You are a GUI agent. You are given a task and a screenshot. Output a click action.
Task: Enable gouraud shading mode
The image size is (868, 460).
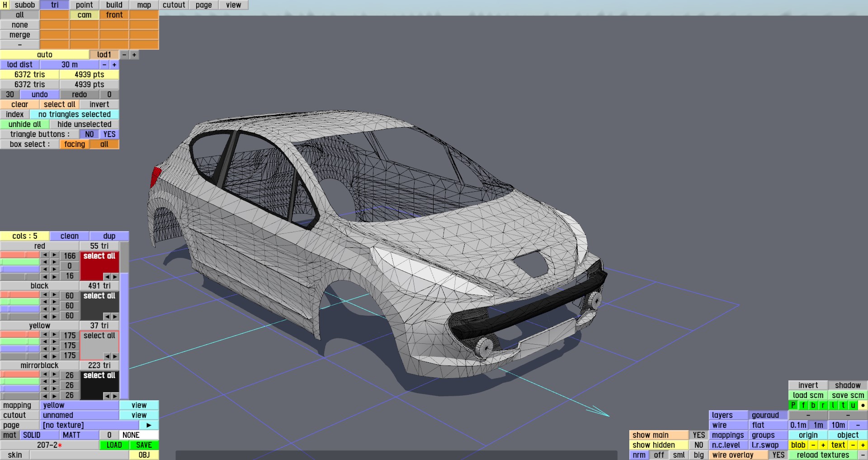(x=768, y=415)
